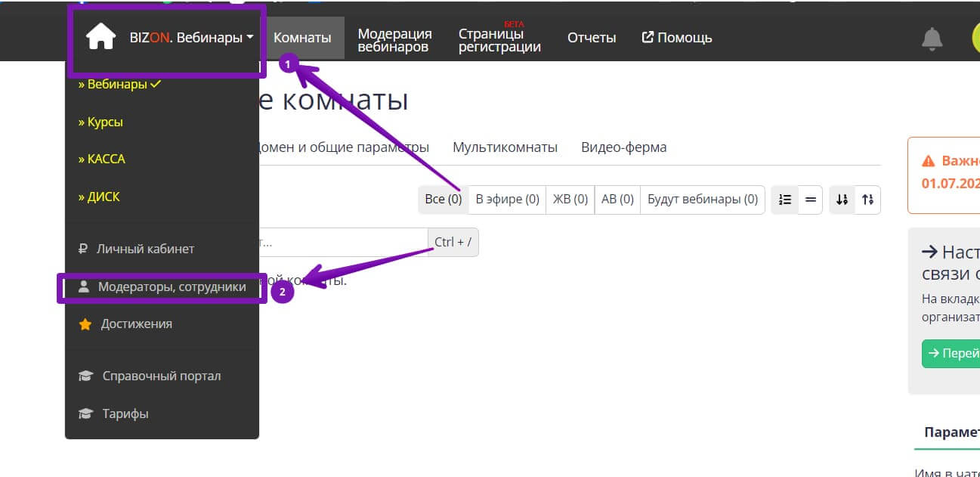Click the notification bell icon
980x477 pixels.
(x=932, y=39)
